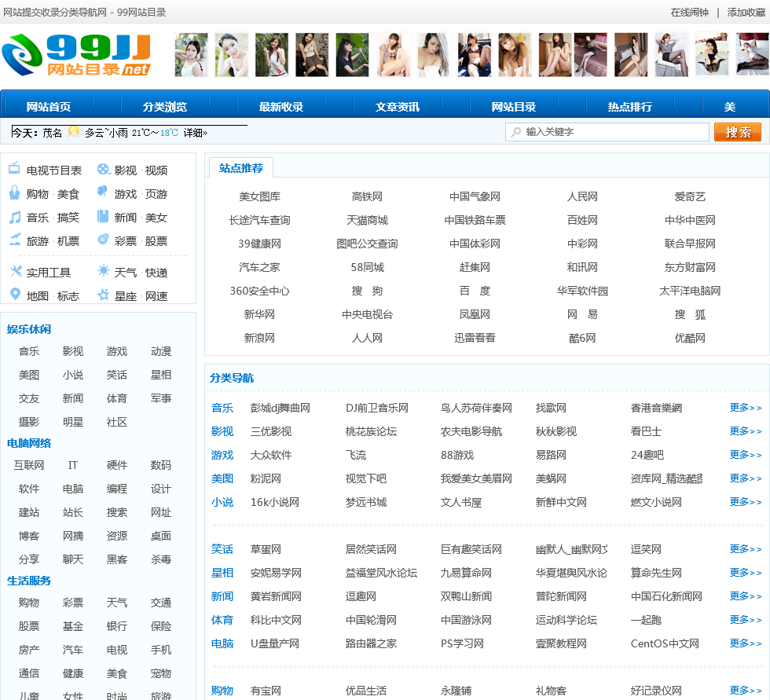Click the 添加收藏 link at top
The width and height of the screenshot is (770, 700).
746,13
